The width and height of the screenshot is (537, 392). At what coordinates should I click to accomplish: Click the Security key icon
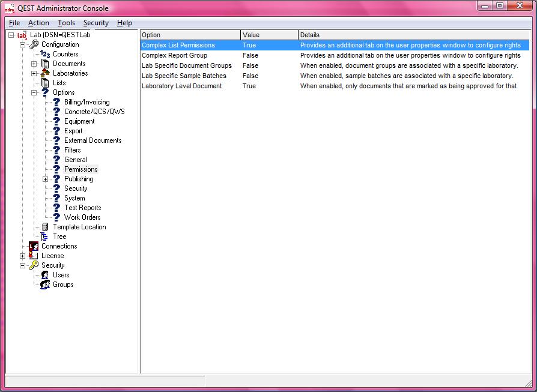point(34,265)
